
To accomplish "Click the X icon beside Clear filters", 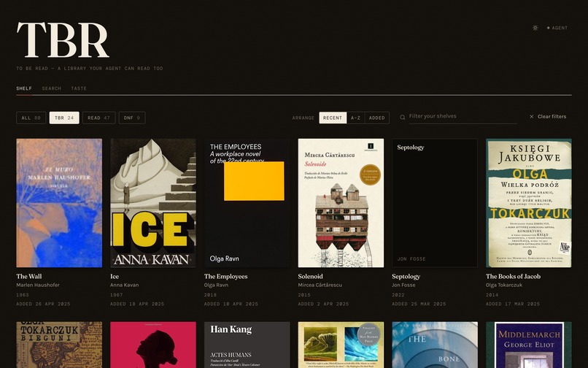I will click(x=531, y=116).
